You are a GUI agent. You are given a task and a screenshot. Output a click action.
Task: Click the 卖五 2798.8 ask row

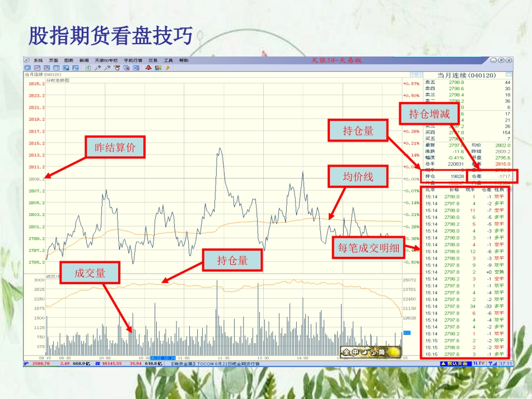468,82
